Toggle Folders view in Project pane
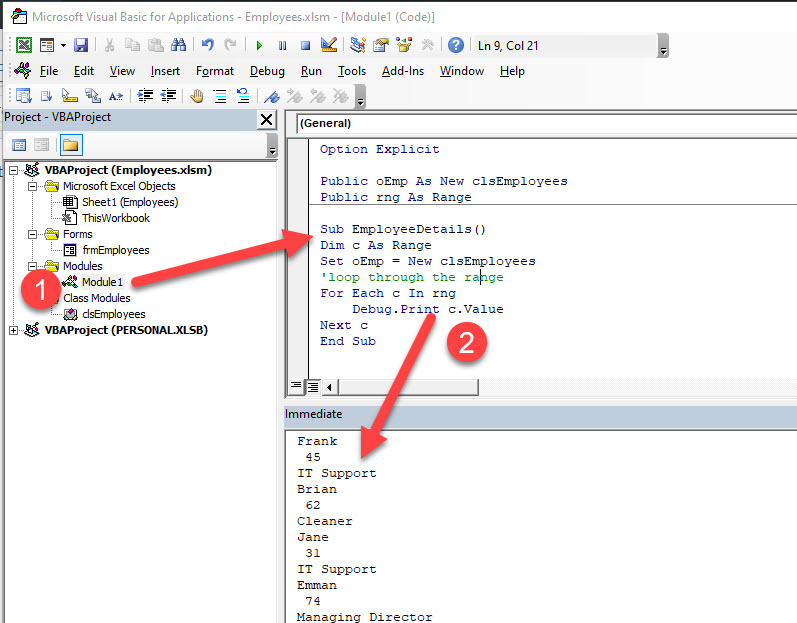Viewport: 797px width, 623px height. tap(70, 145)
